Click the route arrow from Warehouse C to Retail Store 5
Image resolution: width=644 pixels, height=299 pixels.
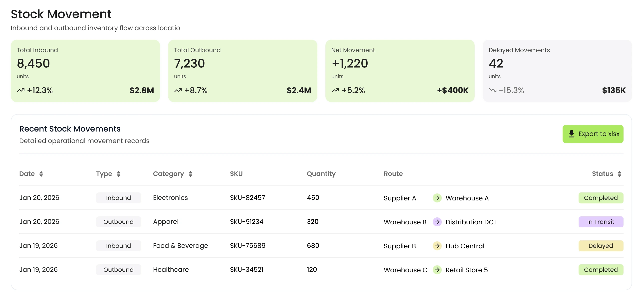tap(437, 270)
